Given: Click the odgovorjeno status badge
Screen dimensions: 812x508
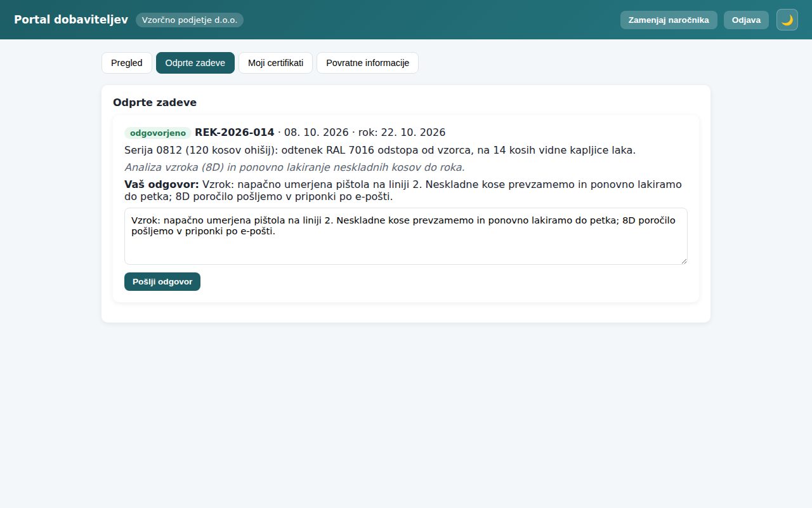Looking at the screenshot, I should (158, 133).
